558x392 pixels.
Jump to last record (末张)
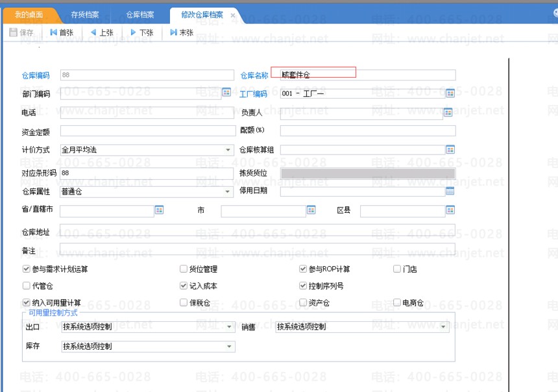[182, 32]
